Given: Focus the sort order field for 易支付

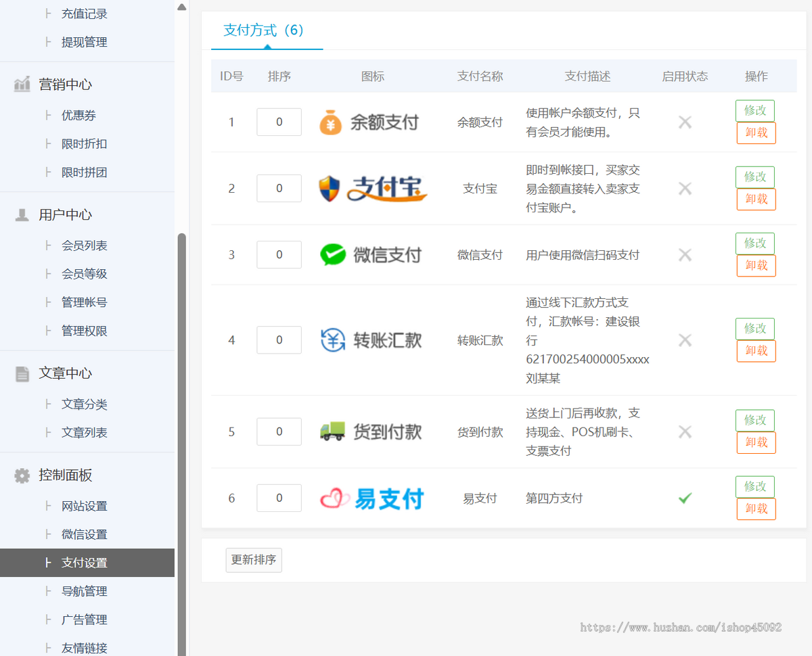Looking at the screenshot, I should click(279, 498).
